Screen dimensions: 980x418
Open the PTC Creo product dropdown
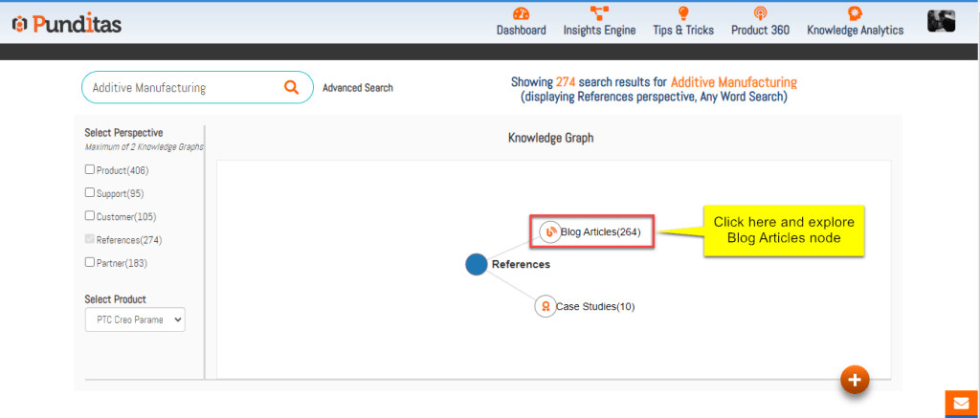coord(134,319)
